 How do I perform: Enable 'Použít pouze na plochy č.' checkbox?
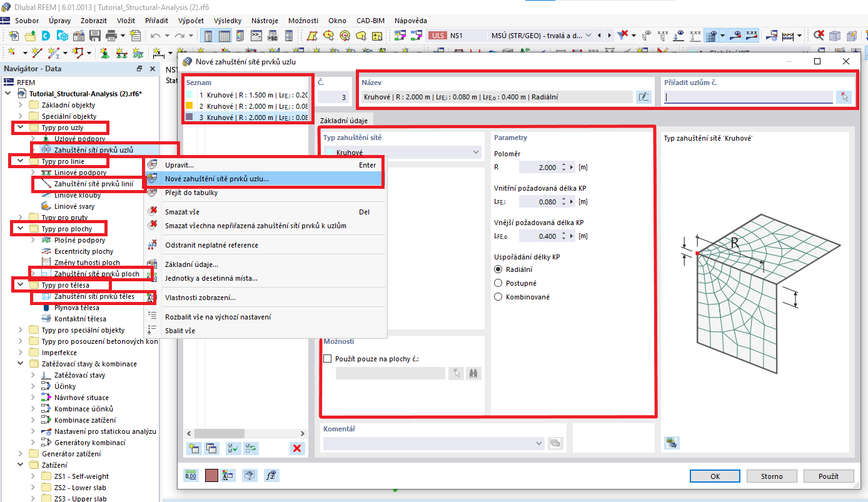[327, 358]
